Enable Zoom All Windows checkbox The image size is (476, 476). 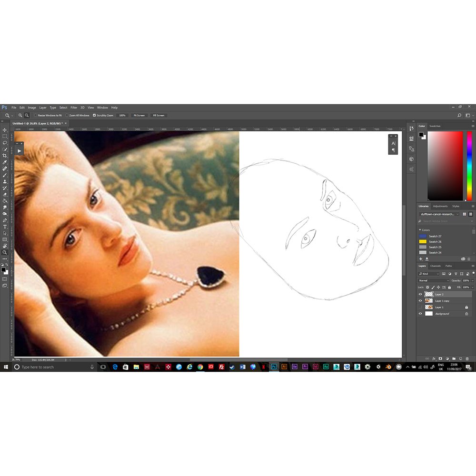tap(67, 115)
